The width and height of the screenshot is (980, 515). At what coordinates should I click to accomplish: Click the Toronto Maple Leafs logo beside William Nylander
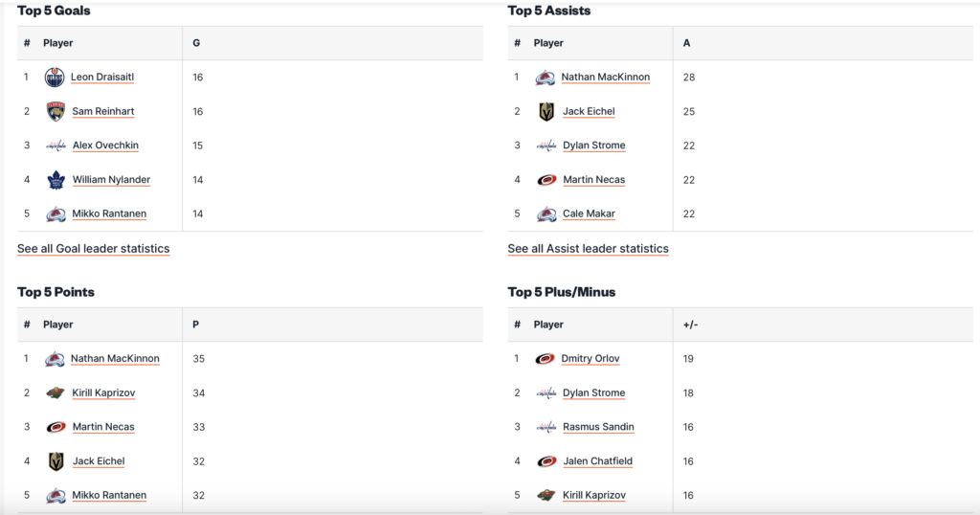[56, 180]
